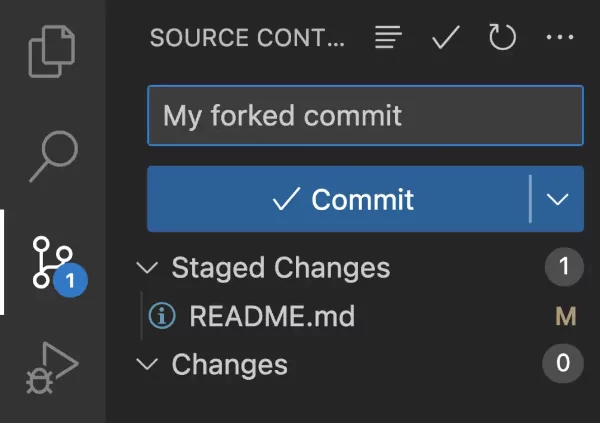Image resolution: width=600 pixels, height=423 pixels.
Task: Collapse the Changes section chevron
Action: (148, 365)
